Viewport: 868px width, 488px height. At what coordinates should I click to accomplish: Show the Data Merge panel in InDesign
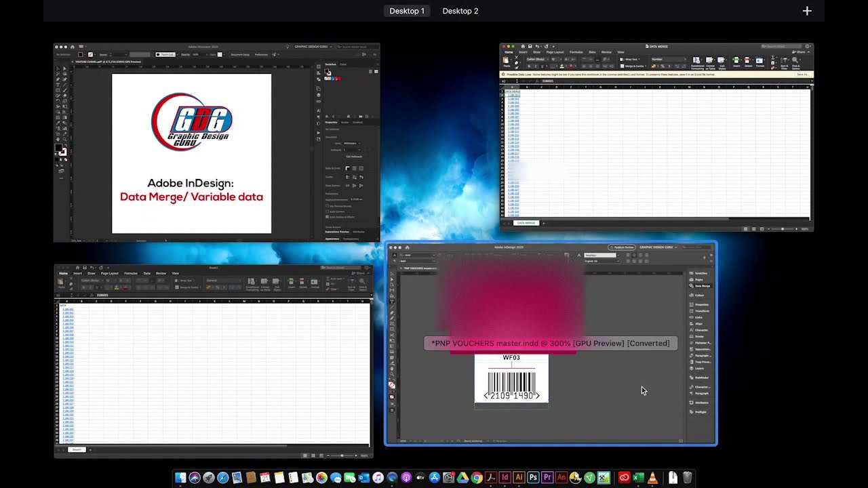pos(701,286)
